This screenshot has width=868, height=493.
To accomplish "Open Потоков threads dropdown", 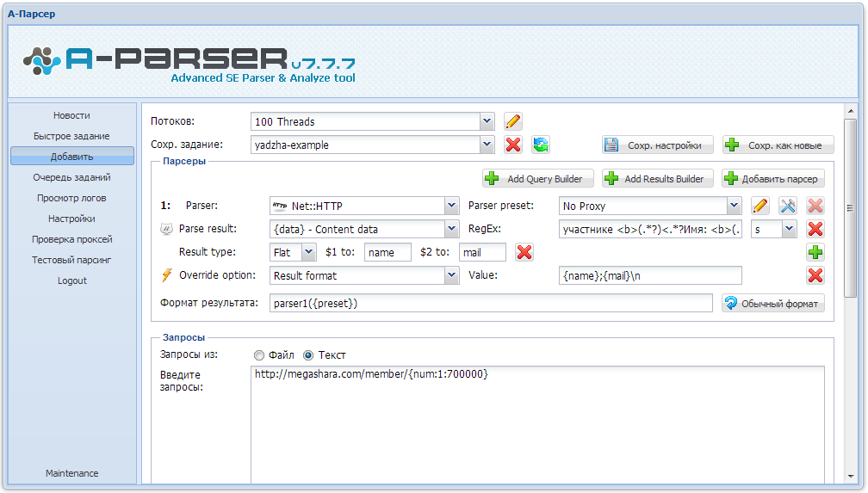I will tap(487, 121).
